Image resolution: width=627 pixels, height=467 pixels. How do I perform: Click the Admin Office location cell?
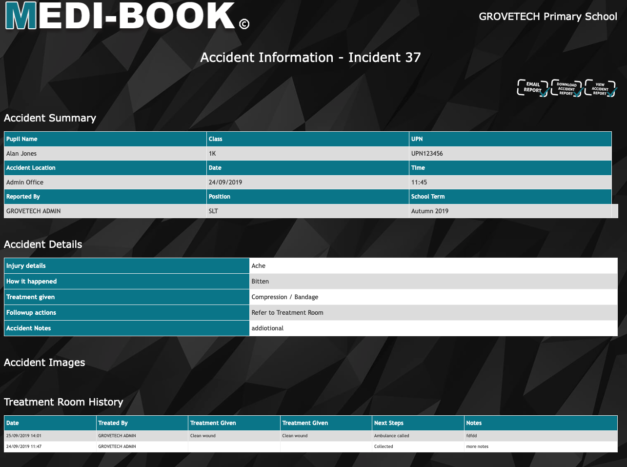coord(26,183)
